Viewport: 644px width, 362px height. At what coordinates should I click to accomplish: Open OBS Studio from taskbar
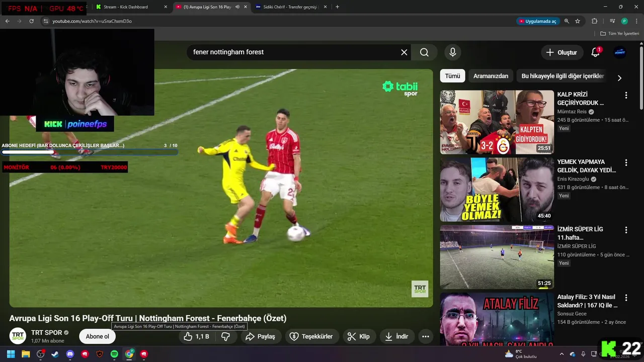pos(40,354)
